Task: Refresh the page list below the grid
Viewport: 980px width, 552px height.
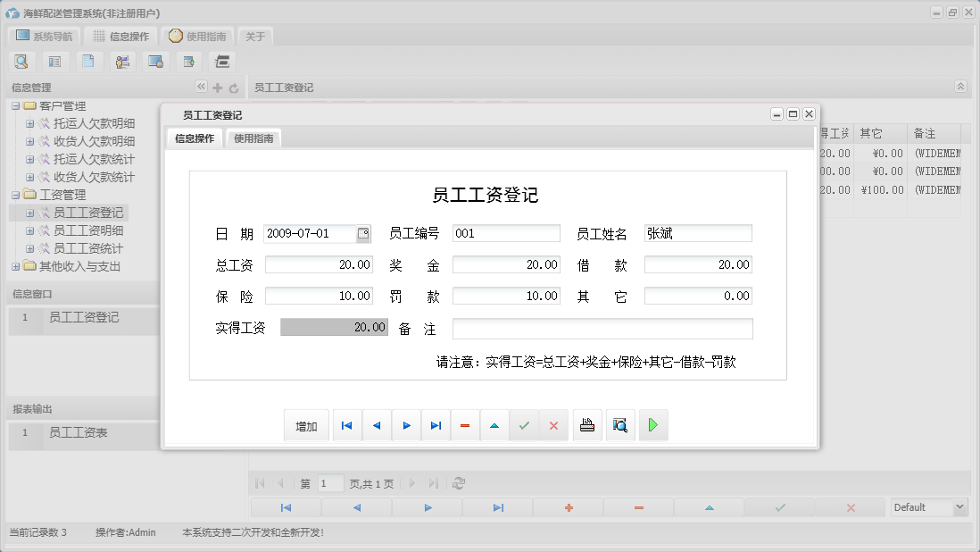Action: (459, 483)
